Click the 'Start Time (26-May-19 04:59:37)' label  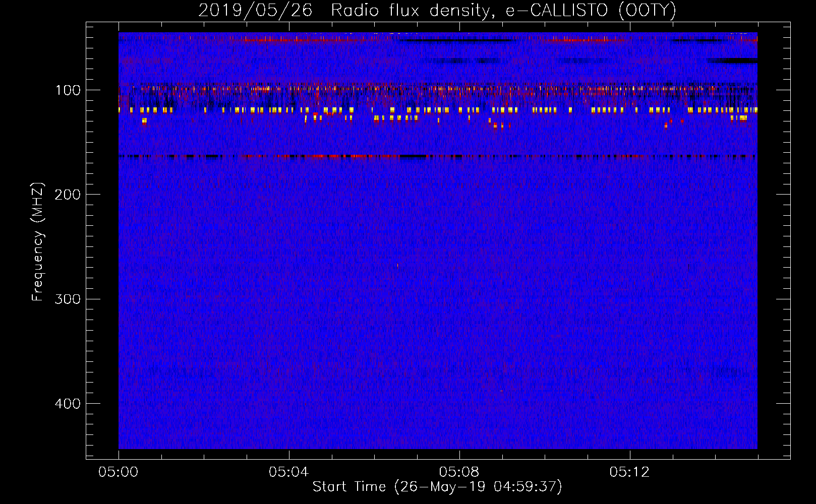pos(437,486)
